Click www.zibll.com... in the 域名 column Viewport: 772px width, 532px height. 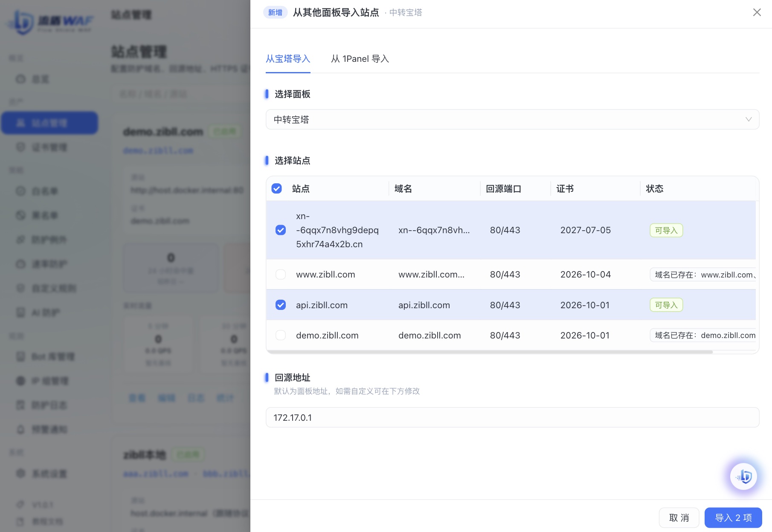click(431, 275)
